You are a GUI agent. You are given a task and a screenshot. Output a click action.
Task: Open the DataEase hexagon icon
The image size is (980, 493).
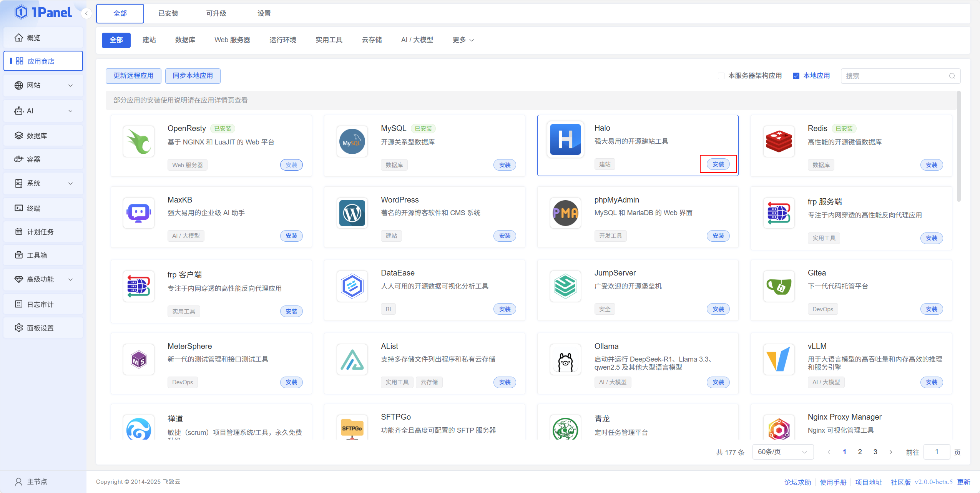tap(352, 286)
